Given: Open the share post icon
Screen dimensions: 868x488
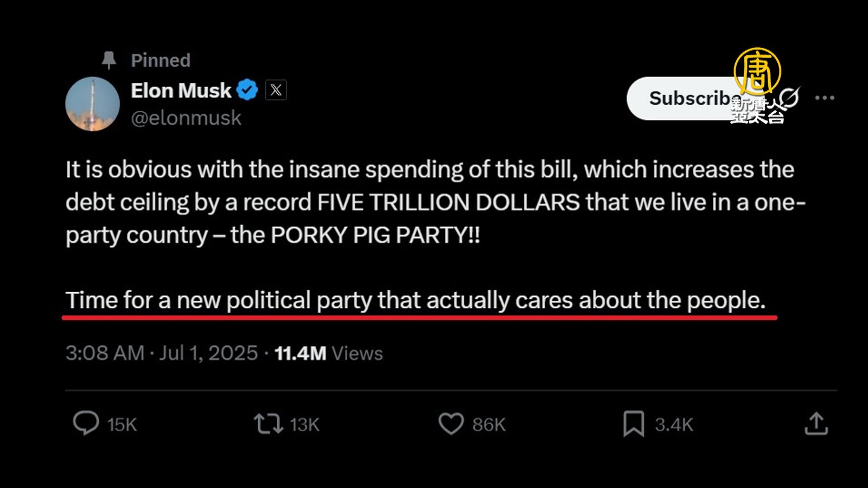Looking at the screenshot, I should tap(816, 423).
